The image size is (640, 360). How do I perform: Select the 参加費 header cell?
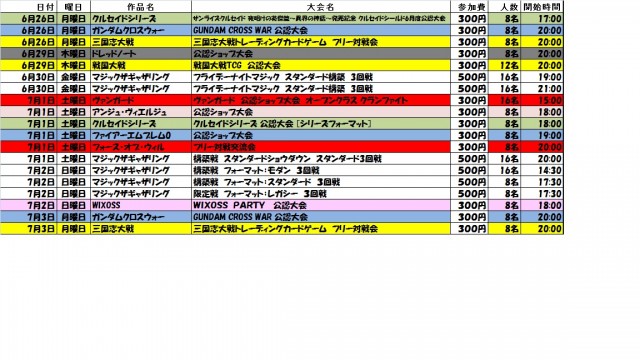coord(469,7)
